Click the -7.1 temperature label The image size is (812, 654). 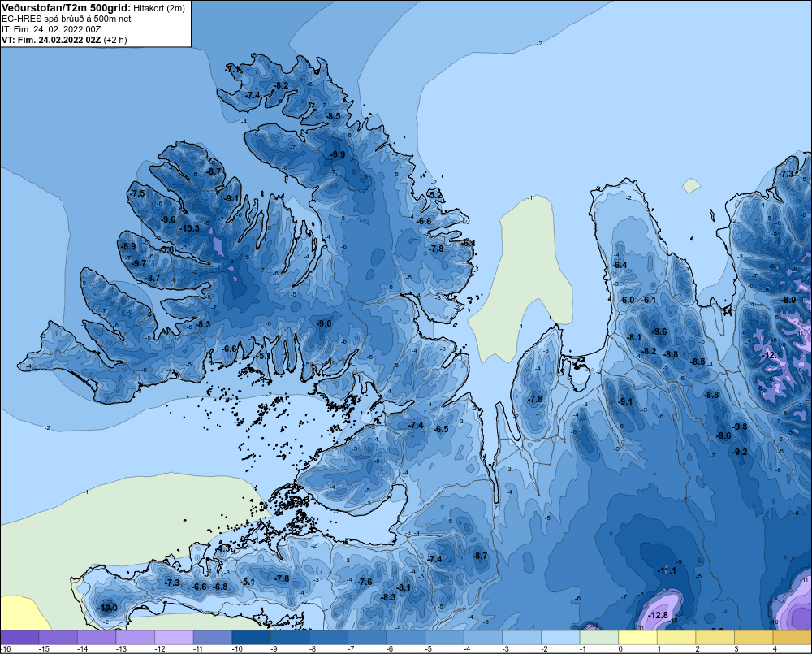click(x=233, y=69)
